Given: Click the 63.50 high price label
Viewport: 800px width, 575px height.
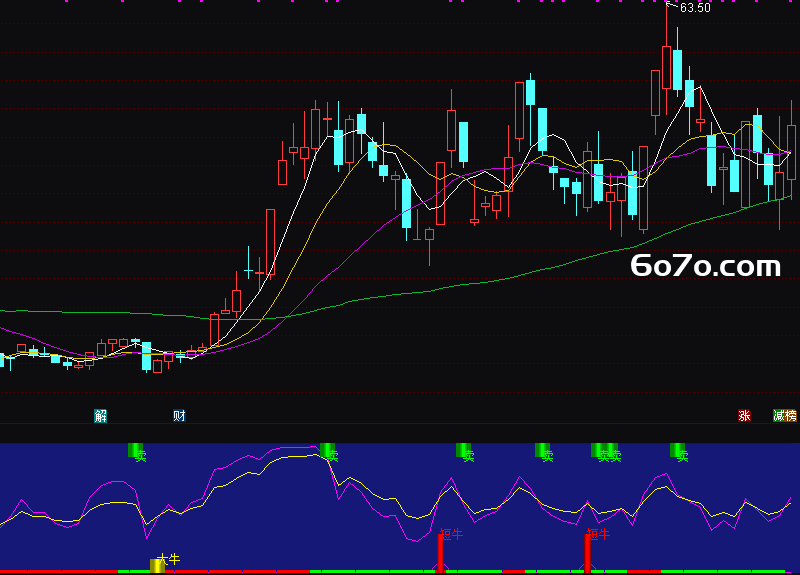Looking at the screenshot, I should pos(695,8).
